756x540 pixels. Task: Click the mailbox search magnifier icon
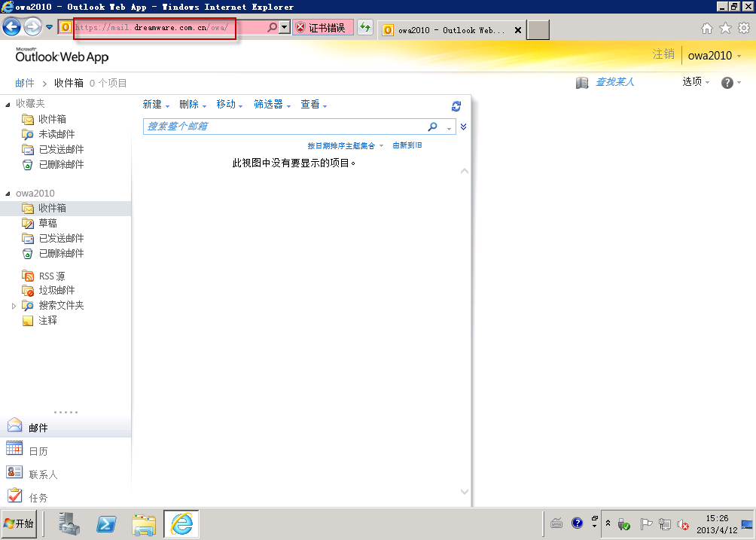pos(433,127)
